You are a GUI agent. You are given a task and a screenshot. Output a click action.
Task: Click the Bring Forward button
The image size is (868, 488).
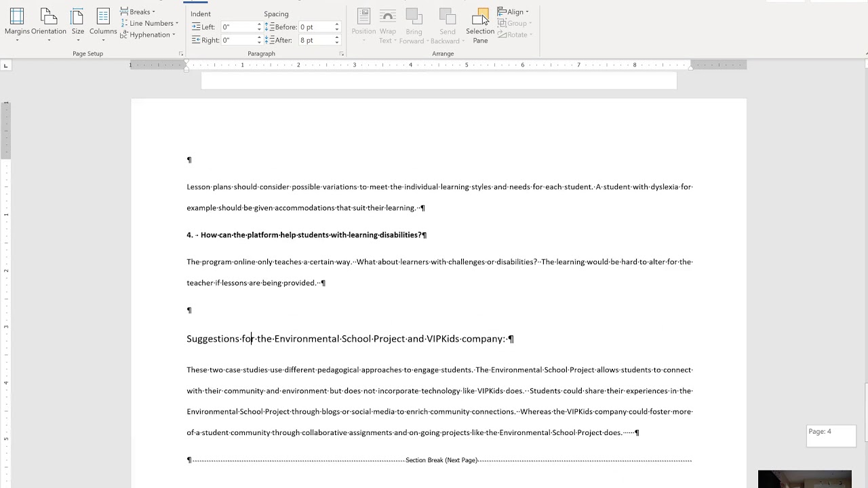pyautogui.click(x=414, y=26)
